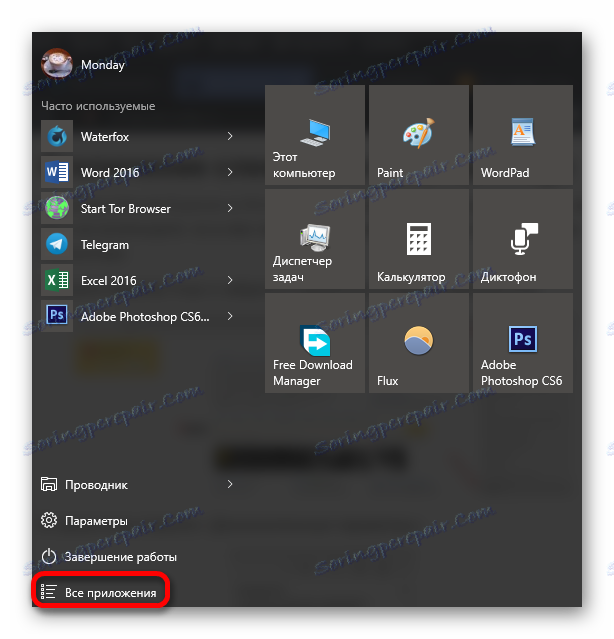Image resolution: width=614 pixels, height=639 pixels.
Task: Expand Waterfox jump list arrow
Action: [230, 136]
